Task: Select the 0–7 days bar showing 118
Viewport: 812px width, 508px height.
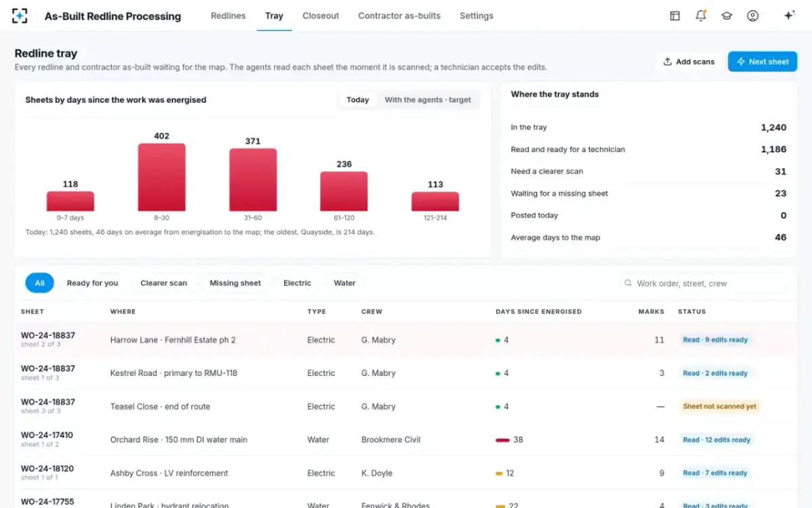Action: pos(70,201)
